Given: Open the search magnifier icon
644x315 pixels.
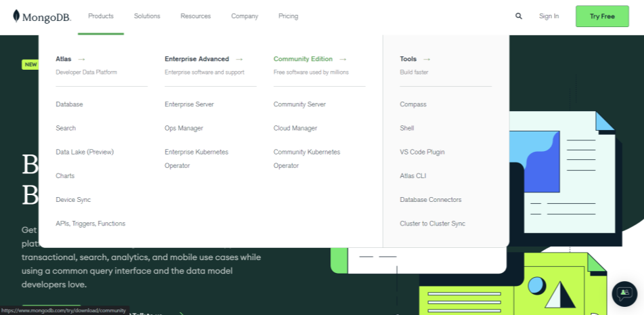Looking at the screenshot, I should pos(519,16).
